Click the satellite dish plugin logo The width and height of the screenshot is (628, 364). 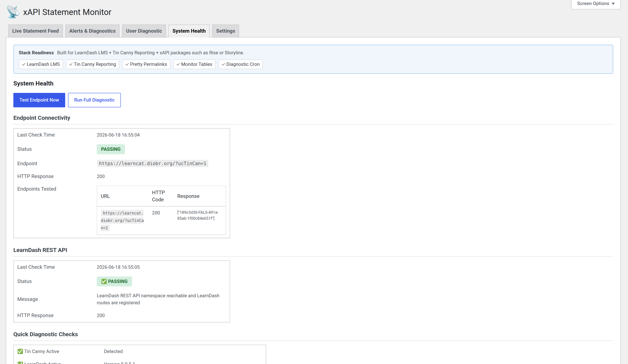pos(13,12)
